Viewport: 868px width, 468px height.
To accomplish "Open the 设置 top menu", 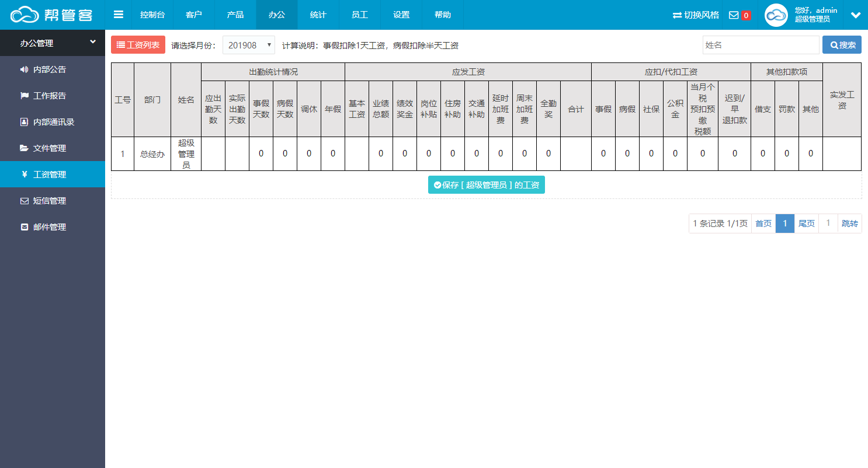I will click(401, 15).
